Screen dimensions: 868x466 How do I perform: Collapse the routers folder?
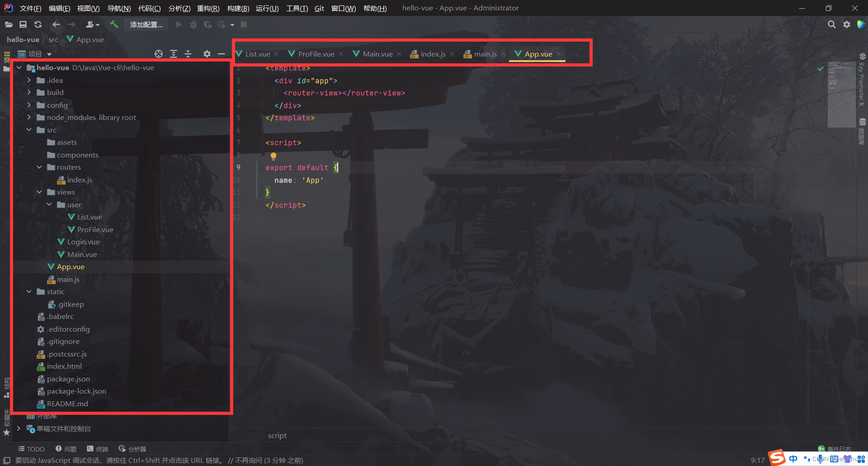pos(39,167)
